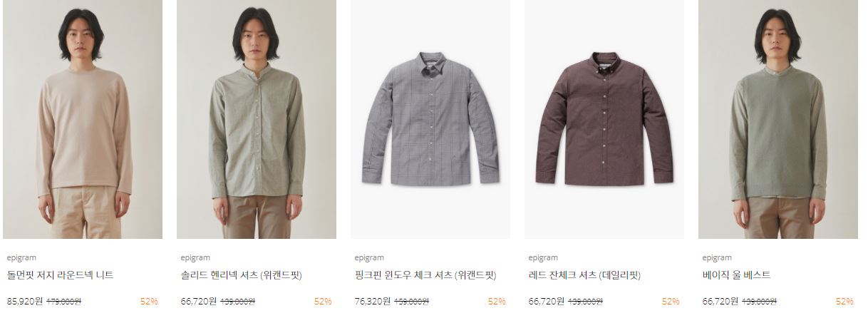Screen dimensions: 868x333
Task: Click the 레드 잔체크 셔츠 (데일리핏) title
Action: click(x=584, y=275)
